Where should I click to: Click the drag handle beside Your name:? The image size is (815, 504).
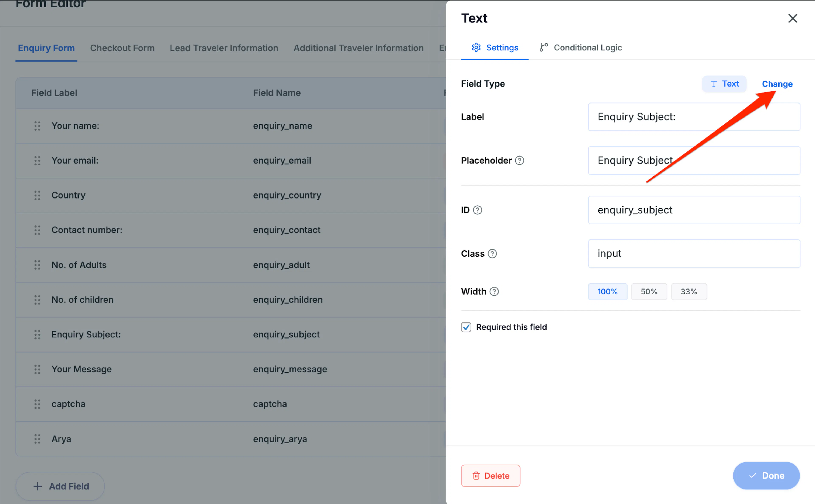(37, 126)
